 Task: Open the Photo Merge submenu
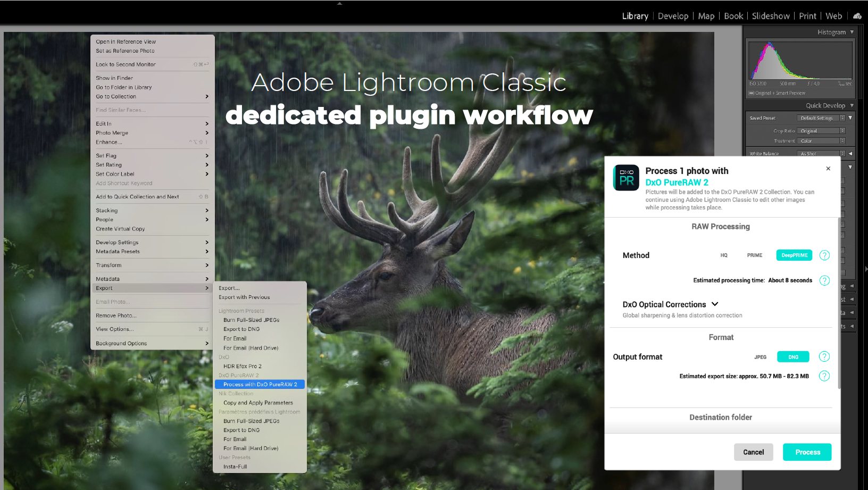click(152, 133)
